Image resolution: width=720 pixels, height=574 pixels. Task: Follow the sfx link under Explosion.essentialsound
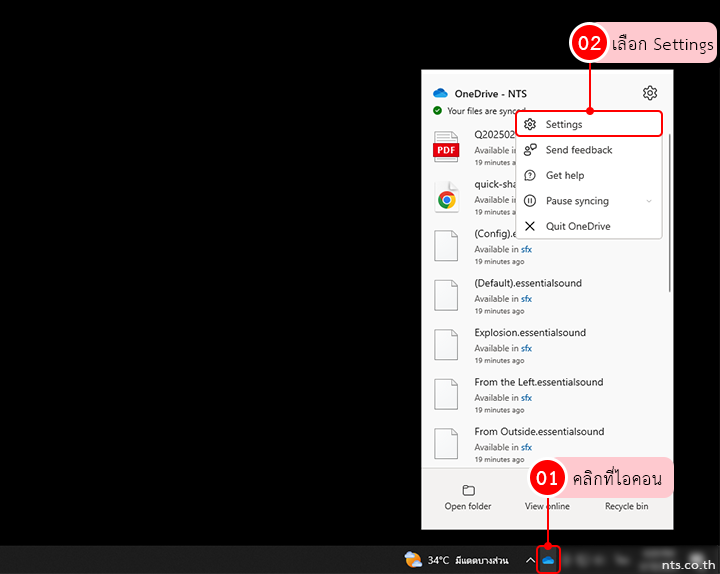526,349
